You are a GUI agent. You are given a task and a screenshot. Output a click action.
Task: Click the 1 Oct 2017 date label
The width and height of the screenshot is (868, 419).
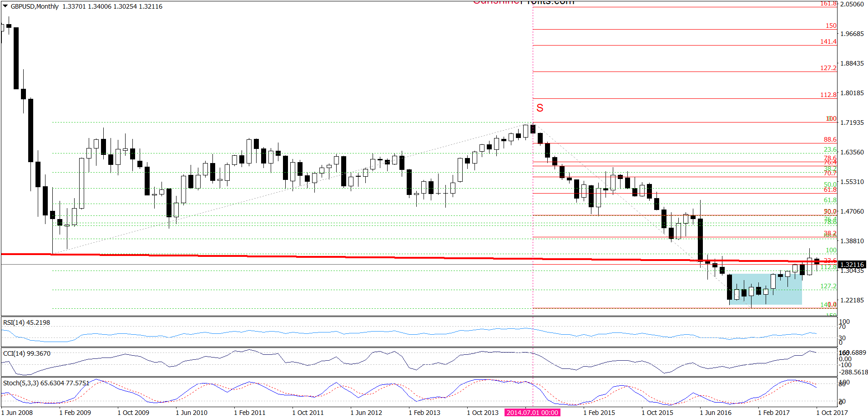point(832,413)
